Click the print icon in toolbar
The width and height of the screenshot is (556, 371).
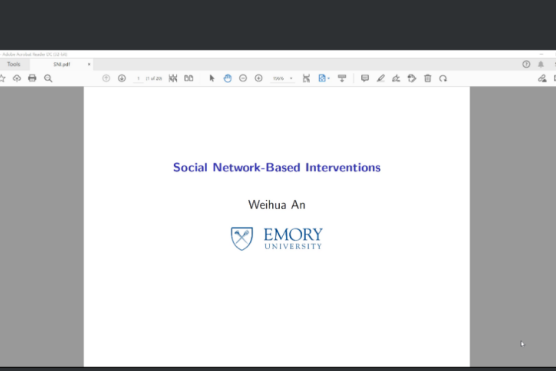32,78
